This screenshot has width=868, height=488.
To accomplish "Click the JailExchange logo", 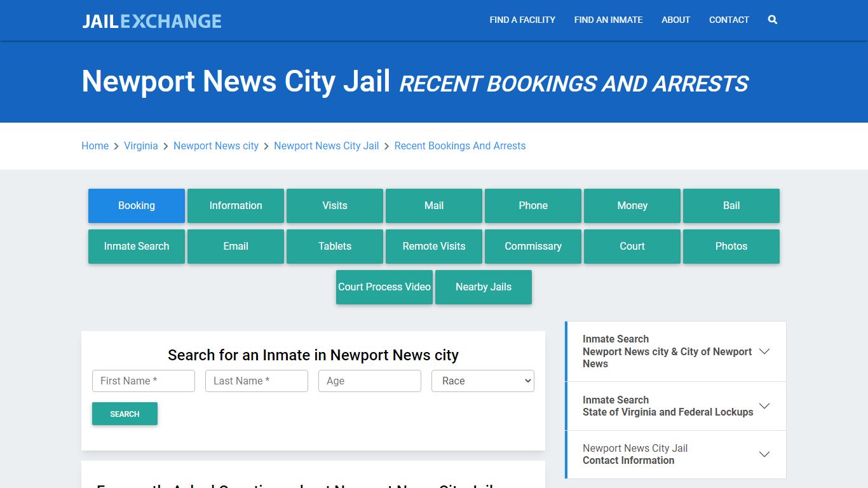I will 152,21.
